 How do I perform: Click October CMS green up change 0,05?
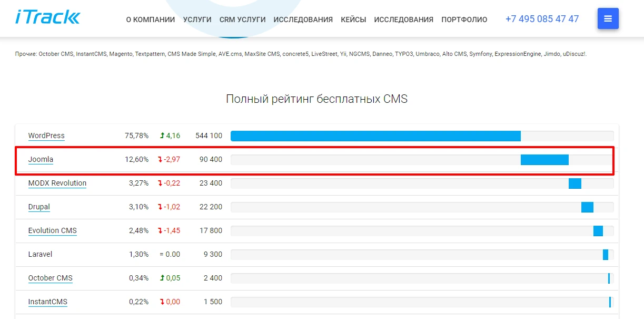170,278
